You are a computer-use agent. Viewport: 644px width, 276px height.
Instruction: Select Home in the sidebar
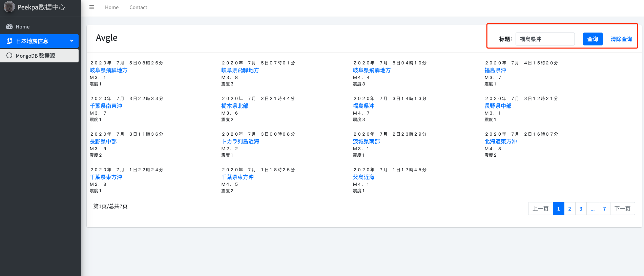point(39,26)
